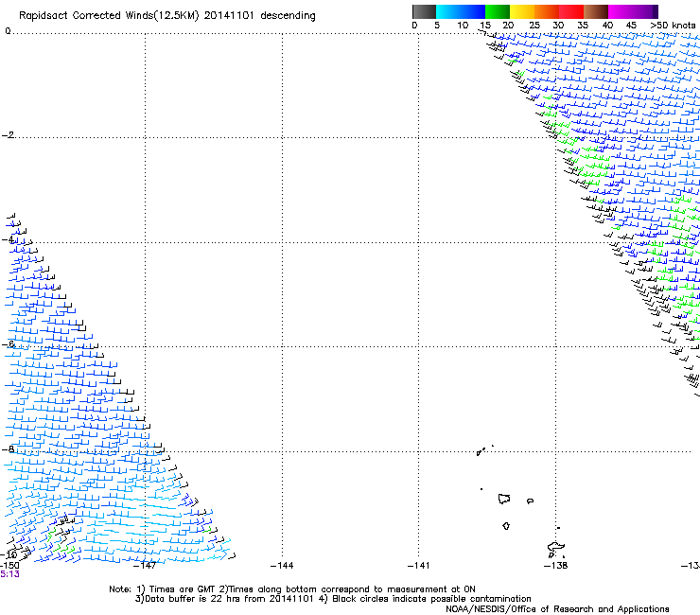Click the red 30-35 knots color band

click(571, 11)
